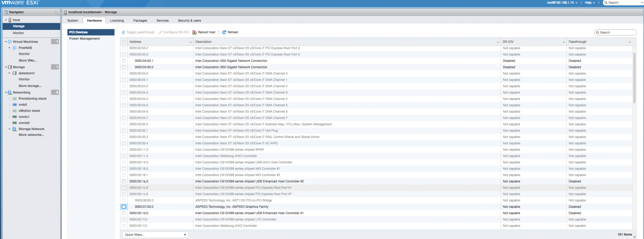The image size is (644, 239).
Task: Check the select-all checkbox in table header
Action: pos(124,42)
